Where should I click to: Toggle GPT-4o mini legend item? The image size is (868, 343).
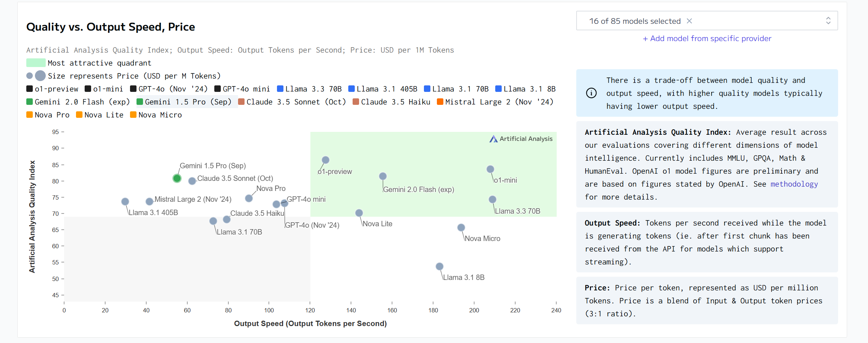(x=242, y=89)
